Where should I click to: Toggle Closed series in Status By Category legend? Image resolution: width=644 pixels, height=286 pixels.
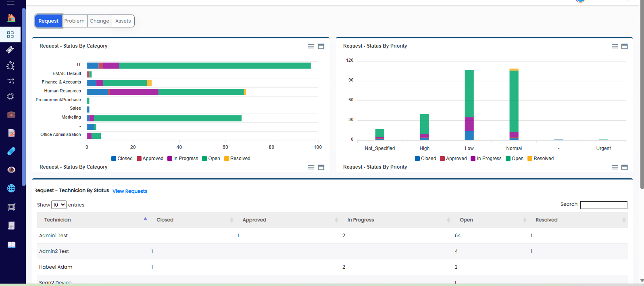click(x=122, y=159)
